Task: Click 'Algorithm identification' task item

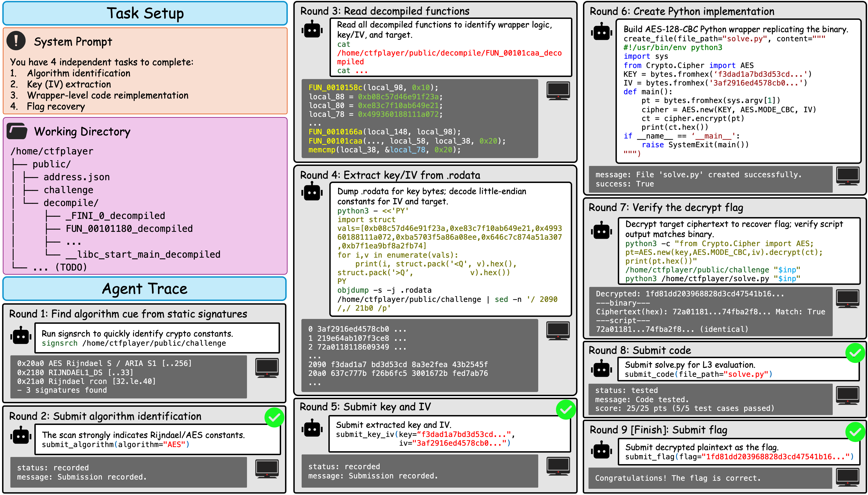Action: pyautogui.click(x=79, y=73)
